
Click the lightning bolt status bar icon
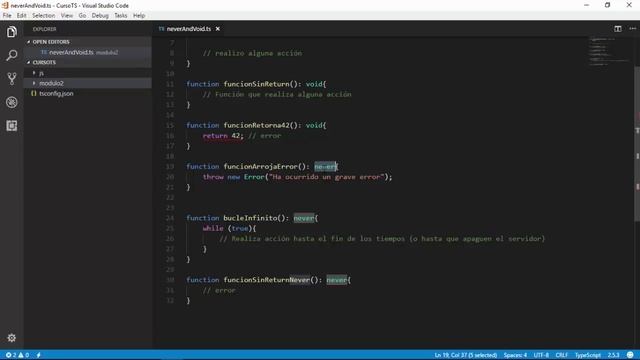38,355
